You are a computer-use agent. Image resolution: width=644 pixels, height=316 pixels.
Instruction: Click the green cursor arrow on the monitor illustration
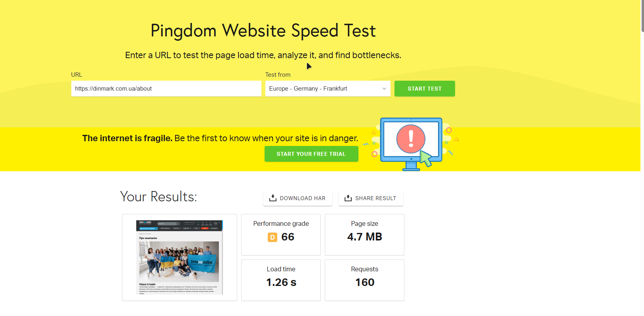(x=426, y=159)
